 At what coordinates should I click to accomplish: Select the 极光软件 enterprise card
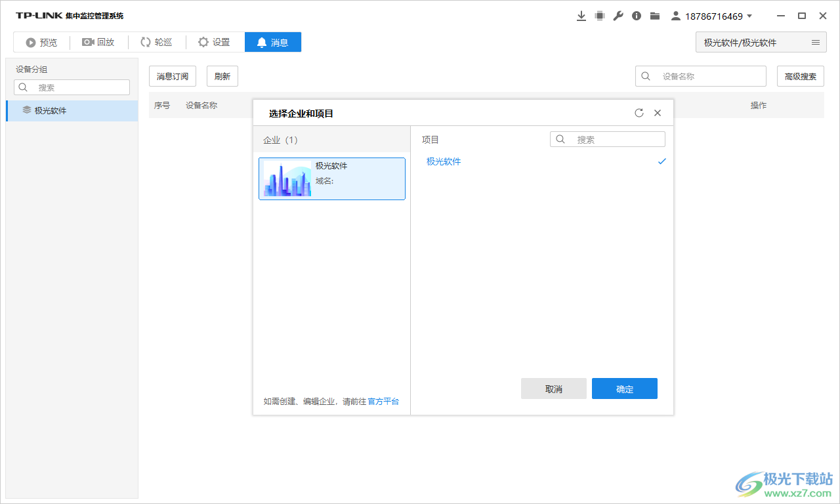332,178
